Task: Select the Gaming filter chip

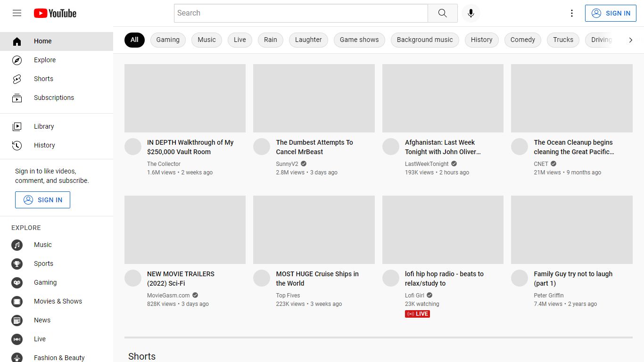Action: [168, 40]
